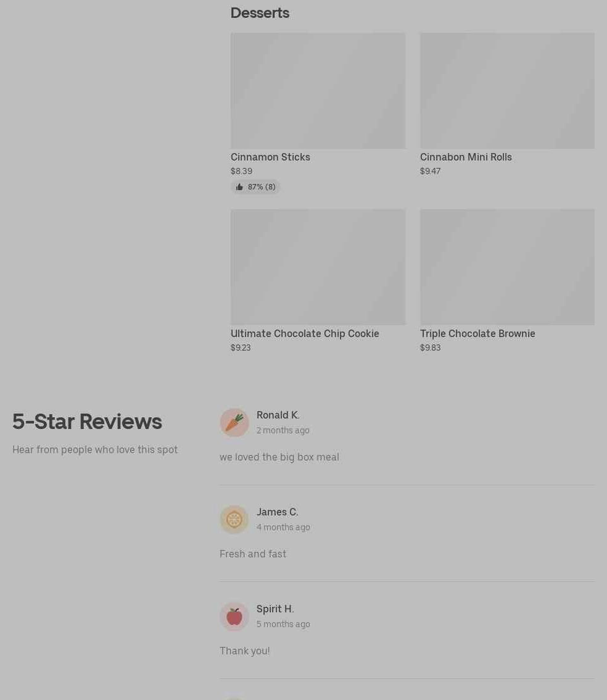Open the Cinnamon Sticks product image

318,91
